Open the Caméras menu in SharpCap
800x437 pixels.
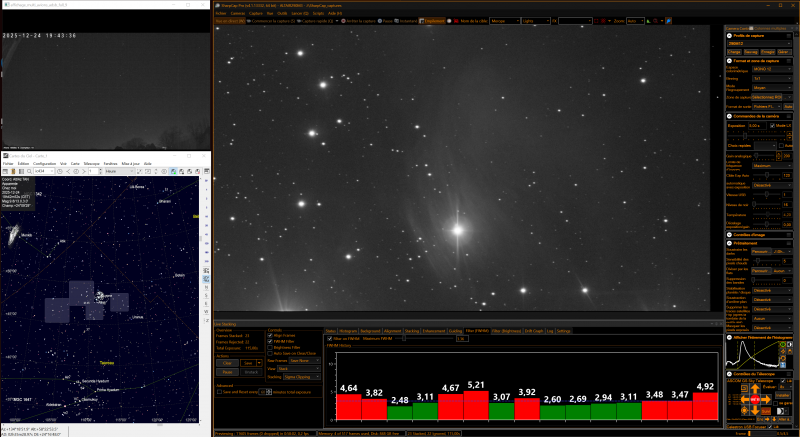point(238,13)
